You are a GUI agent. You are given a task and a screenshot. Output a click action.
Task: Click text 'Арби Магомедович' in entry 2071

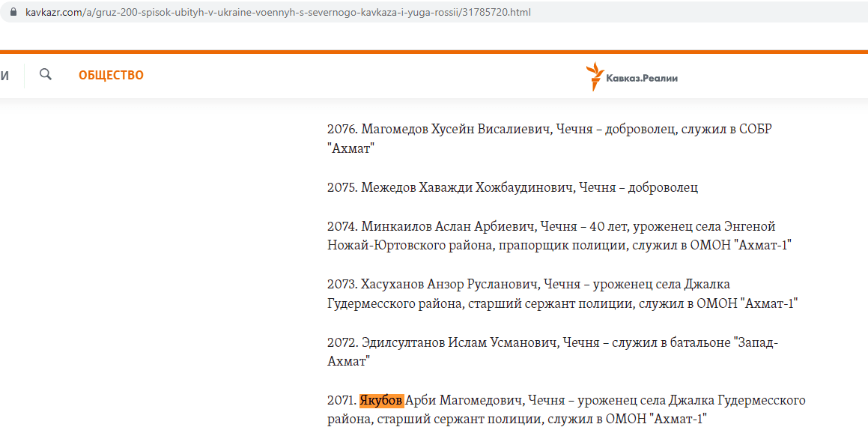(465, 401)
